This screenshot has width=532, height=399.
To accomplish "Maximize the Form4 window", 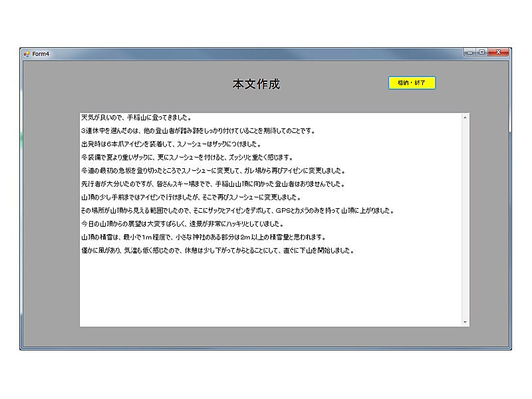I will pos(481,52).
